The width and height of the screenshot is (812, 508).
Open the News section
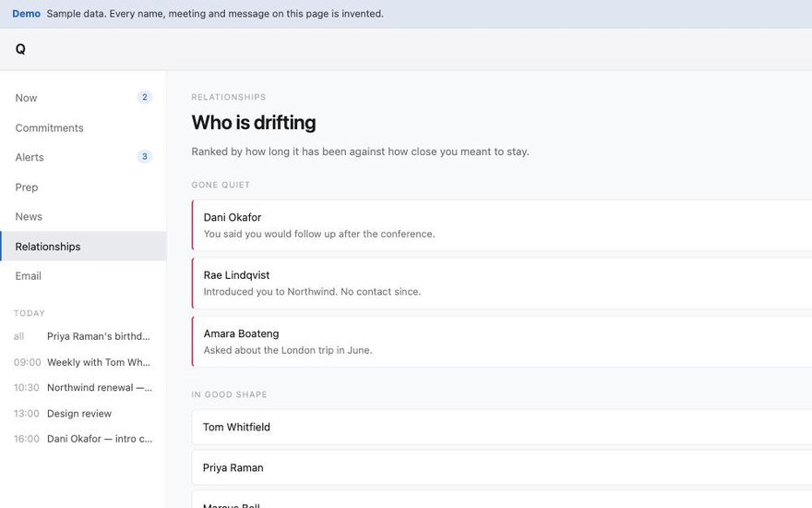click(83, 217)
